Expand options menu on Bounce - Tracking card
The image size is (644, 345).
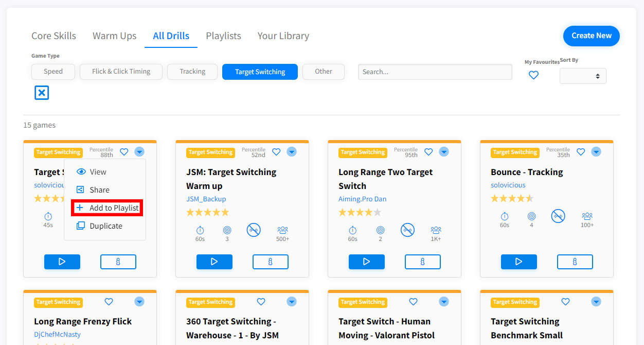[596, 152]
